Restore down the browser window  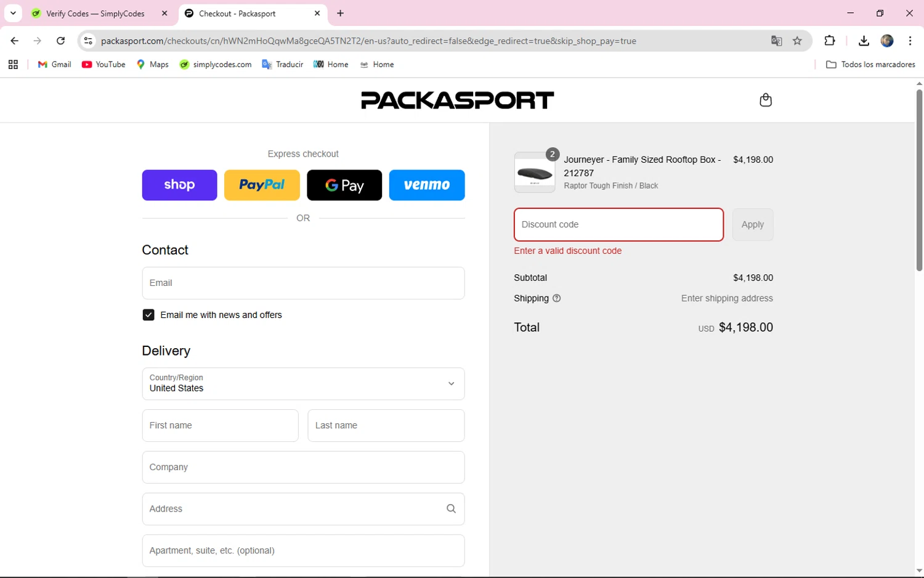880,13
